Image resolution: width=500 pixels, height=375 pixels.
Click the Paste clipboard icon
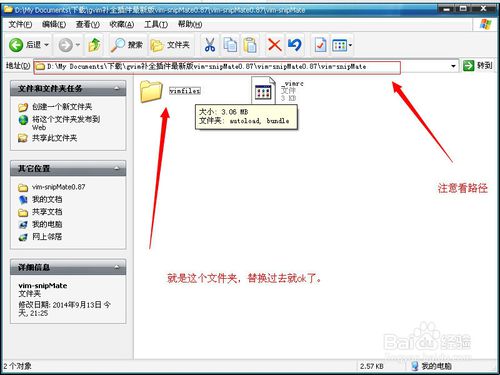pos(250,45)
